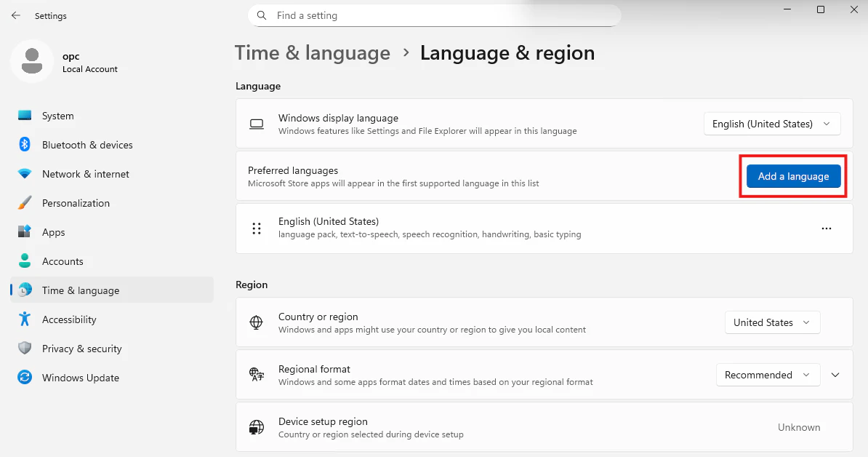Minimize the Settings window
868x457 pixels.
(x=787, y=9)
